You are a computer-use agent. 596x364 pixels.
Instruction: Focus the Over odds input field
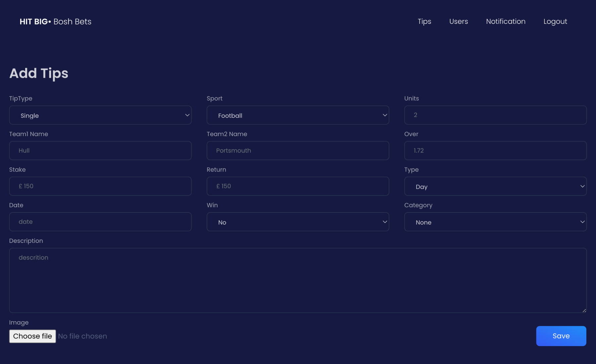pos(495,151)
